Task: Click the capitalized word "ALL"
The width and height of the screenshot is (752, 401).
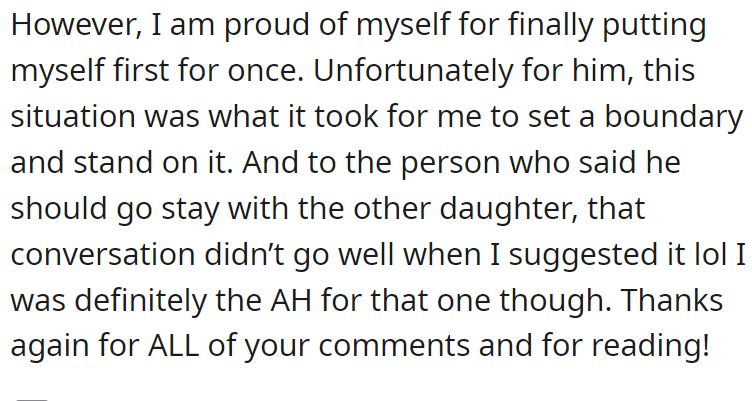Action: 173,345
